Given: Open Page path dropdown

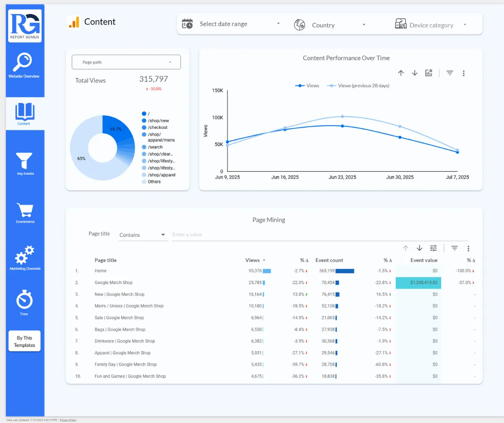Looking at the screenshot, I should [126, 62].
